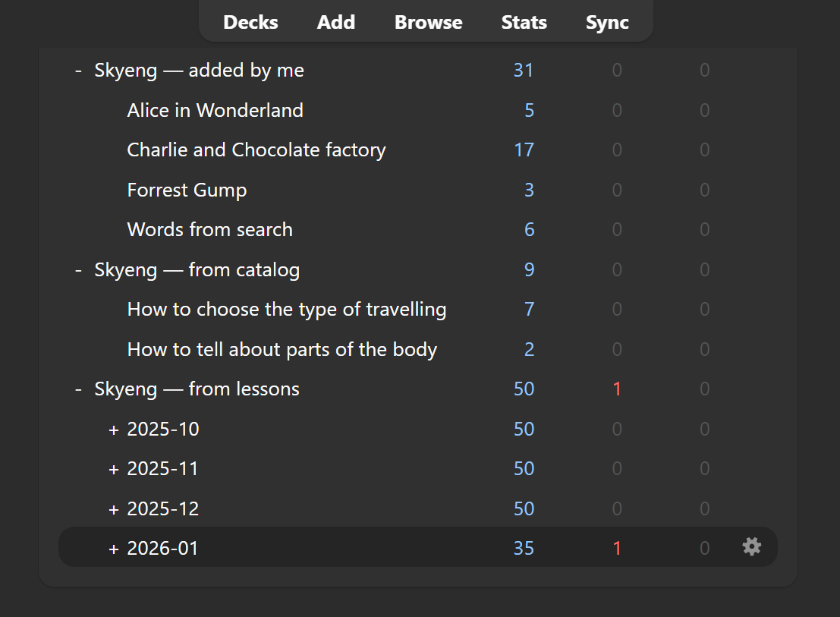This screenshot has height=617, width=840.
Task: Open options gear for 2026-01 deck
Action: 751,546
